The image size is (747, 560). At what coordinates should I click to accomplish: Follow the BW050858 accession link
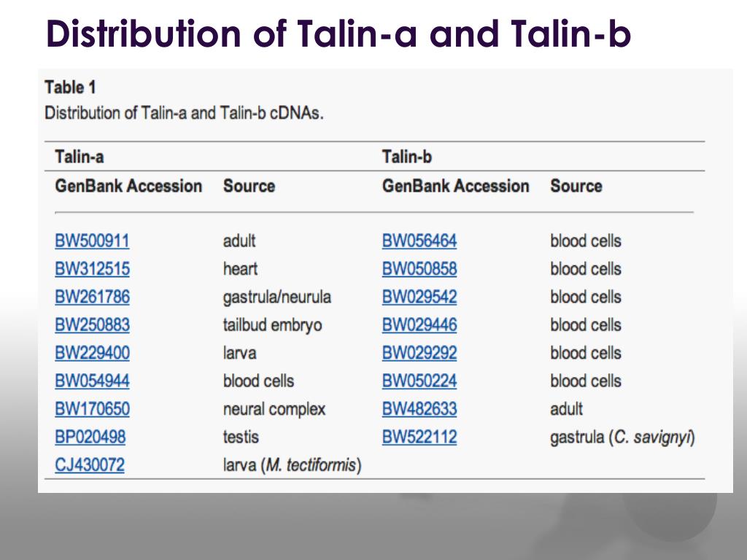point(419,268)
